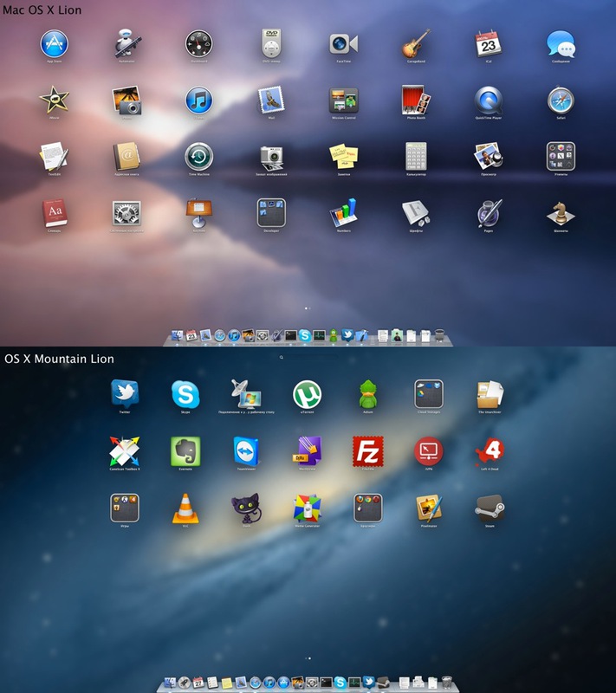
Task: Open QuickTime Player icon
Action: click(489, 100)
